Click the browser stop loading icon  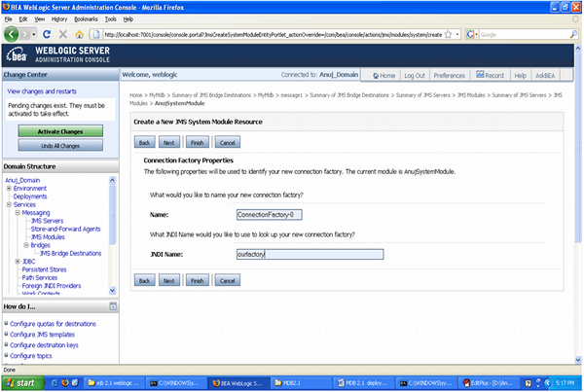(62, 33)
